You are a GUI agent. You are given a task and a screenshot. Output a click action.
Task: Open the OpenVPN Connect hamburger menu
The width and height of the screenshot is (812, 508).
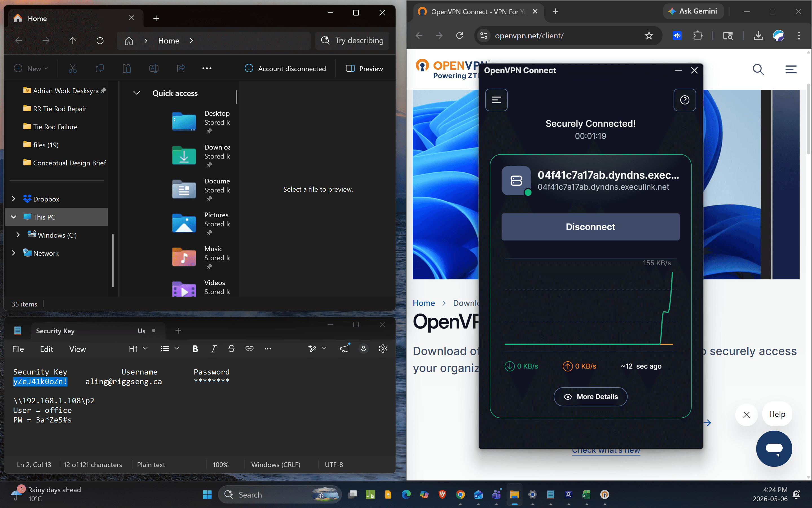pos(496,100)
